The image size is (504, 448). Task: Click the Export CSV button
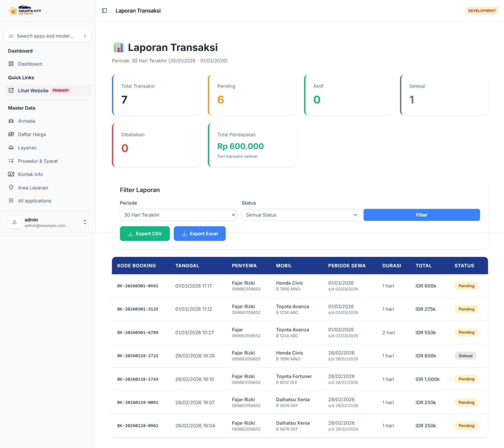(145, 233)
